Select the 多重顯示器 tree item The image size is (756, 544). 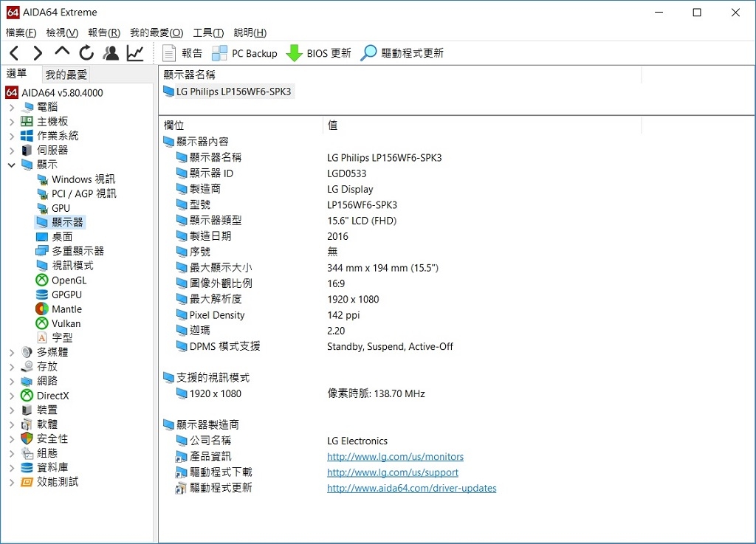(x=70, y=251)
